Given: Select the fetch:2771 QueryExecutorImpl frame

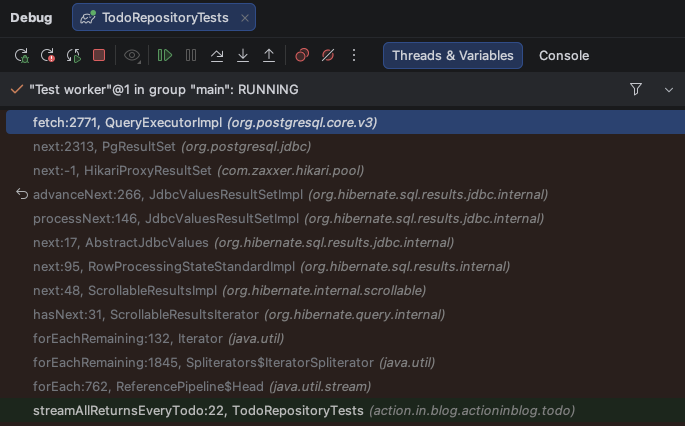Looking at the screenshot, I should click(345, 122).
